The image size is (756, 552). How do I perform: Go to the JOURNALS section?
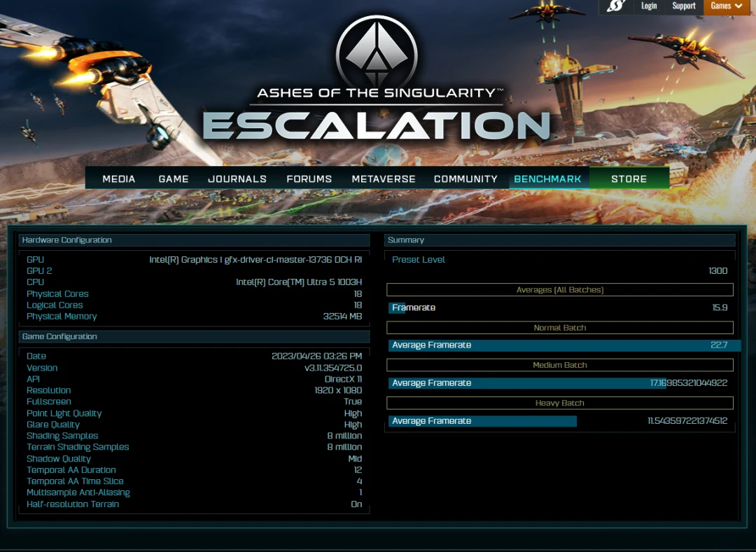point(237,179)
